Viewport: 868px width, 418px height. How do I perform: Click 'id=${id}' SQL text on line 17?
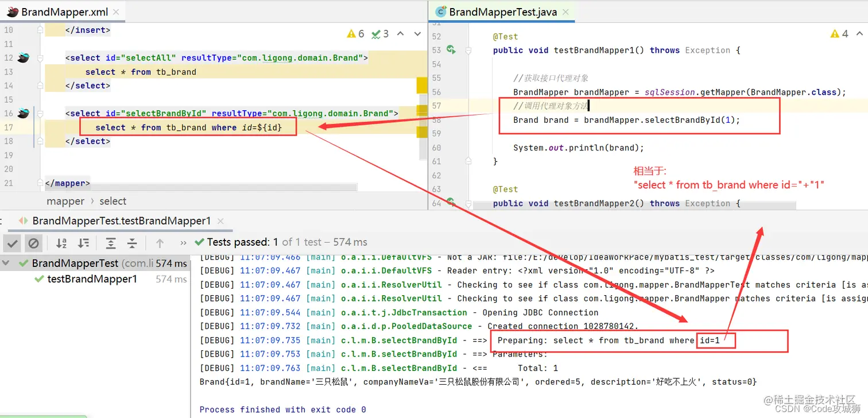click(262, 127)
